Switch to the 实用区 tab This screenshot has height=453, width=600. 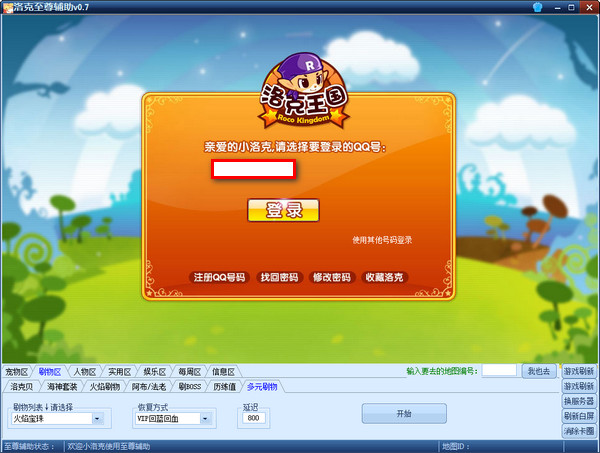[119, 372]
